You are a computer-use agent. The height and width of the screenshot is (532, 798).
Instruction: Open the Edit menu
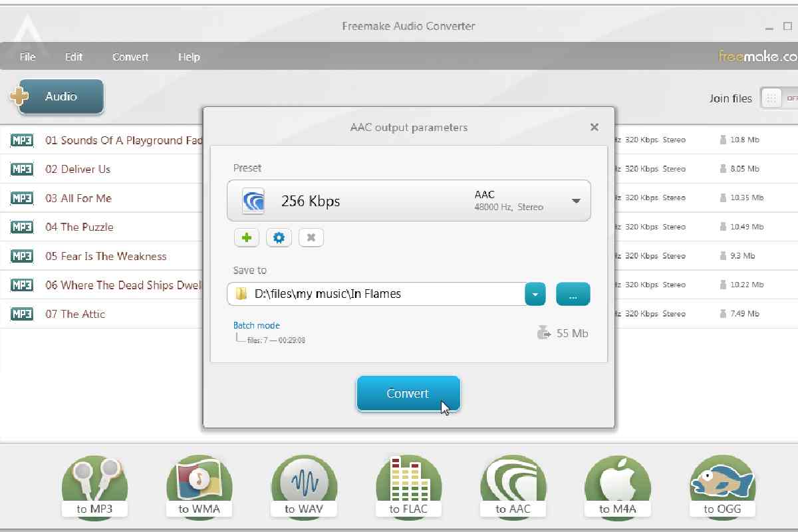click(x=74, y=57)
